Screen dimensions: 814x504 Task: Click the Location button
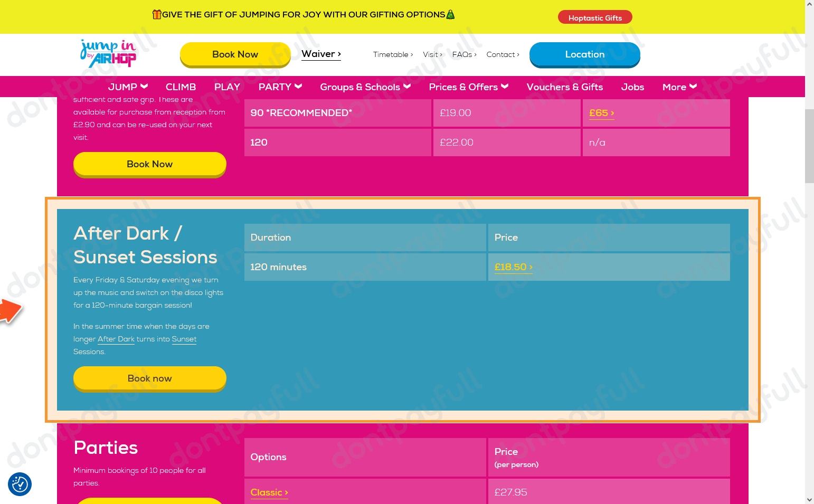584,54
